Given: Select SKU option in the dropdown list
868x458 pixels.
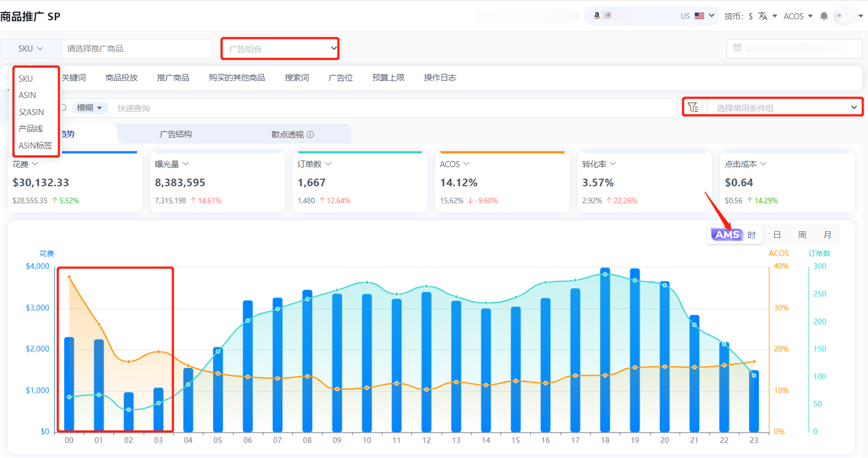Looking at the screenshot, I should pyautogui.click(x=26, y=78).
